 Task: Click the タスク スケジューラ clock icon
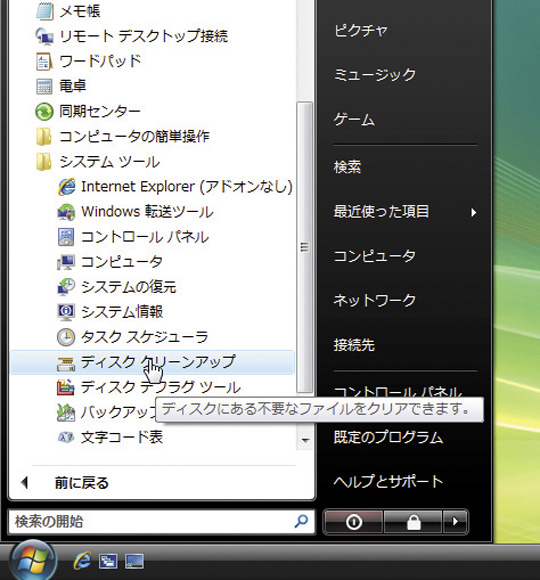(x=67, y=337)
